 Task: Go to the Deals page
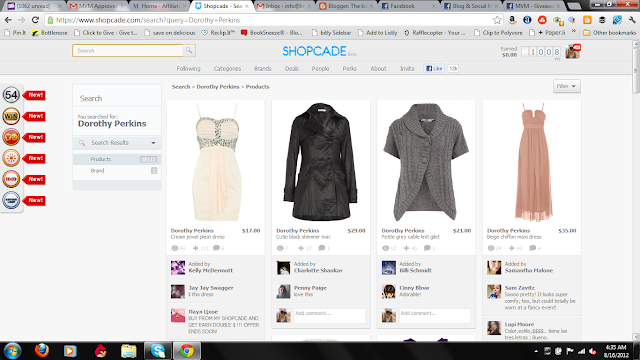[292, 69]
